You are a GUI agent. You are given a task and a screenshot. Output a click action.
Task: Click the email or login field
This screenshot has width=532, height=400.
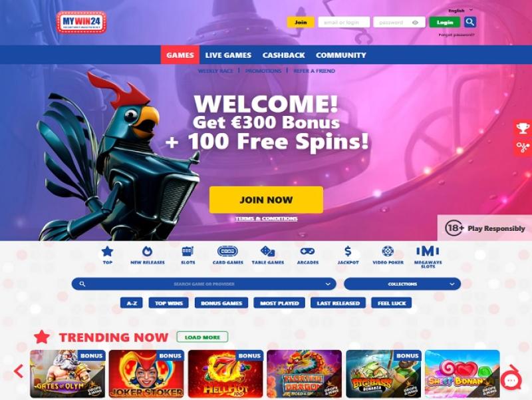coord(344,23)
